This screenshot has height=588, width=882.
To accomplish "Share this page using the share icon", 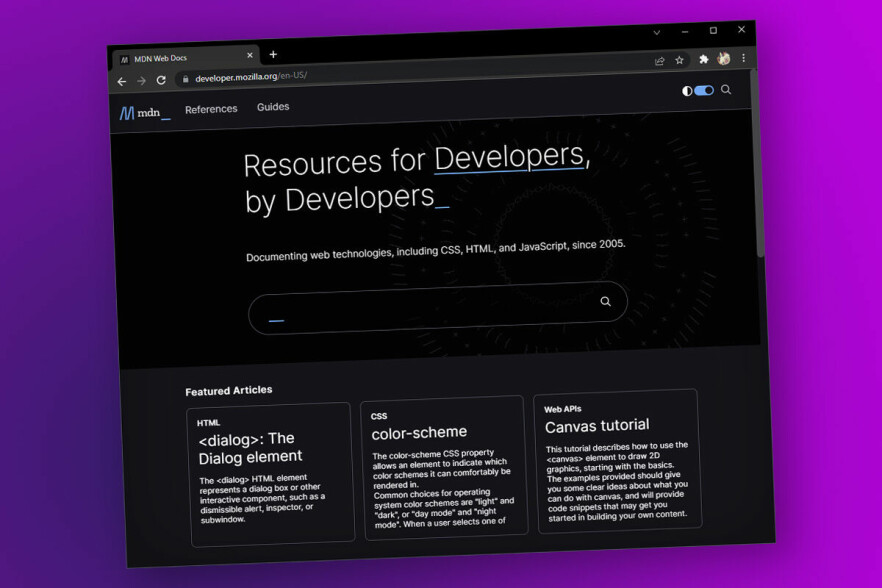I will tap(660, 61).
